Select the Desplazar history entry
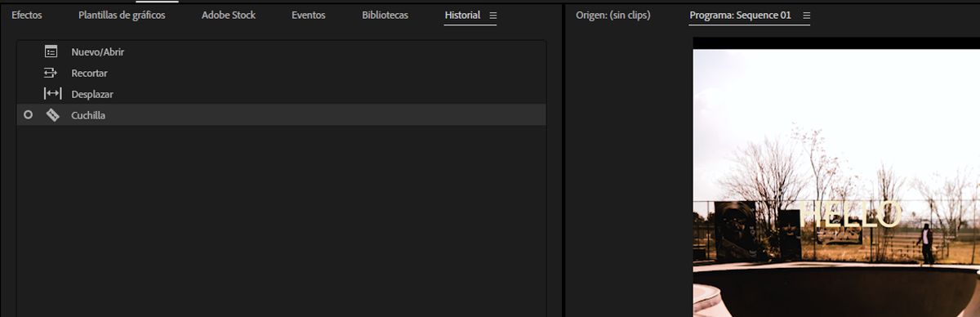 click(x=281, y=94)
